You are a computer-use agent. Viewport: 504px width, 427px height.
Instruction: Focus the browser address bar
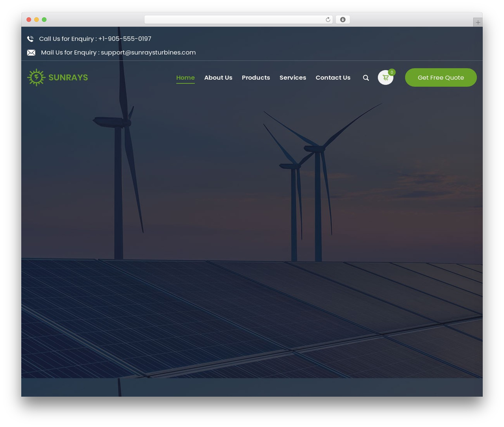click(x=238, y=20)
